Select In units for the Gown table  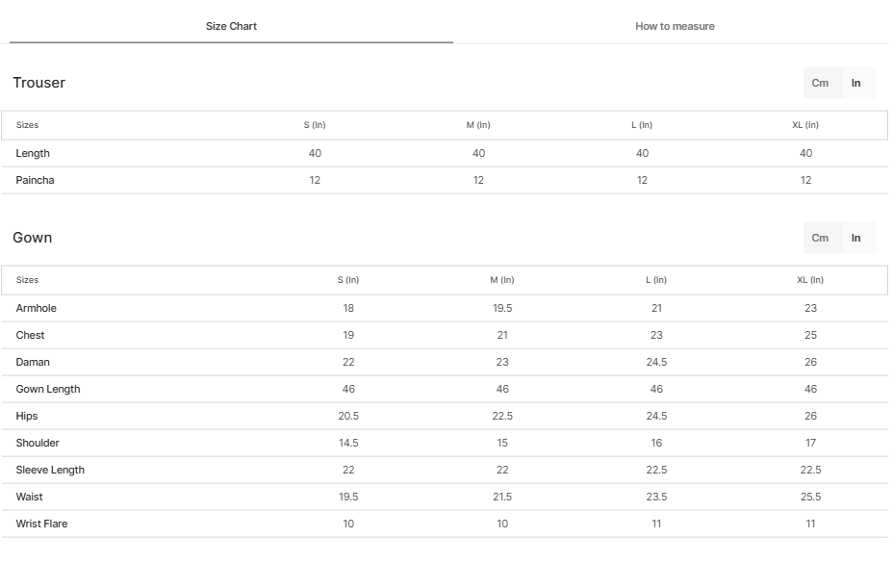click(855, 238)
